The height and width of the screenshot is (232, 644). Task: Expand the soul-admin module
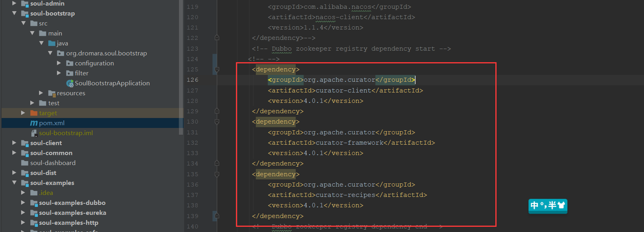pyautogui.click(x=14, y=3)
